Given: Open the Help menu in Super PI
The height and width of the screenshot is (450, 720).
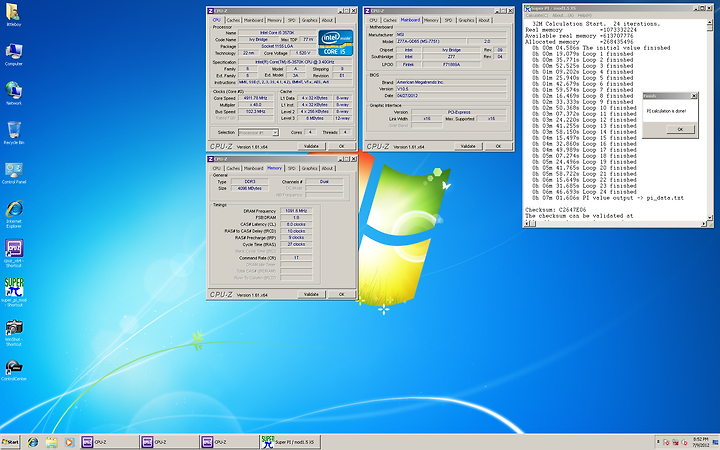Looking at the screenshot, I should 585,16.
